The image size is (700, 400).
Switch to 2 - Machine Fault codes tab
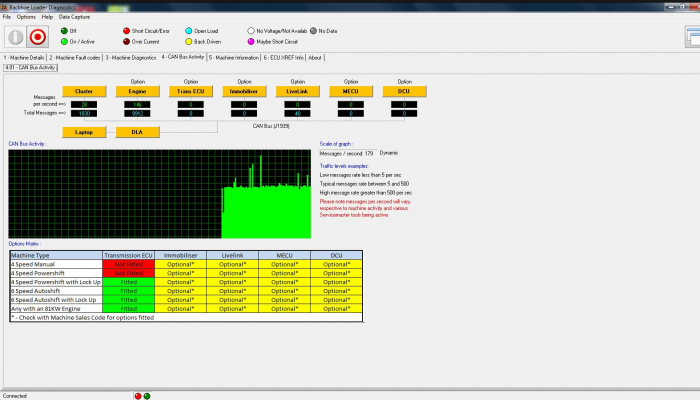coord(75,58)
